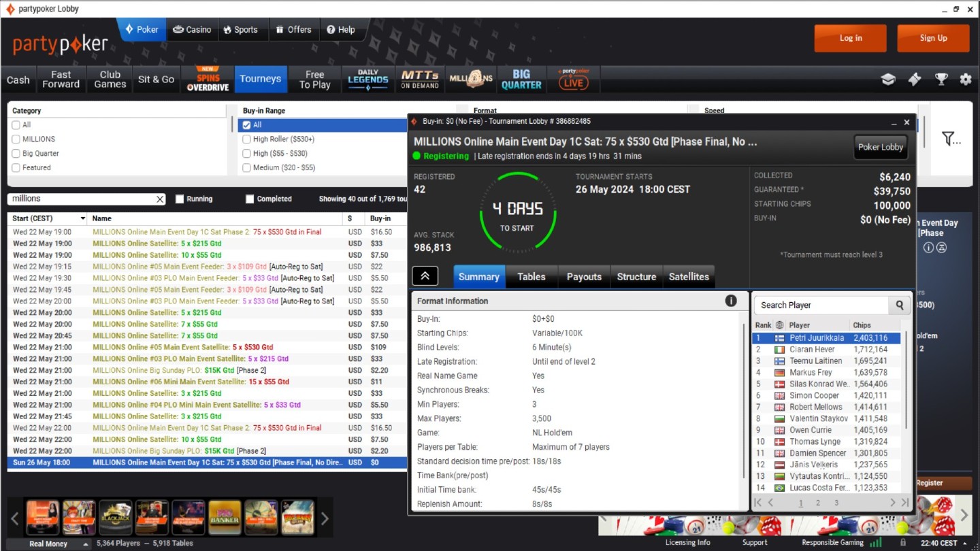The height and width of the screenshot is (551, 980).
Task: Click the info icon in Format Information
Action: point(731,301)
